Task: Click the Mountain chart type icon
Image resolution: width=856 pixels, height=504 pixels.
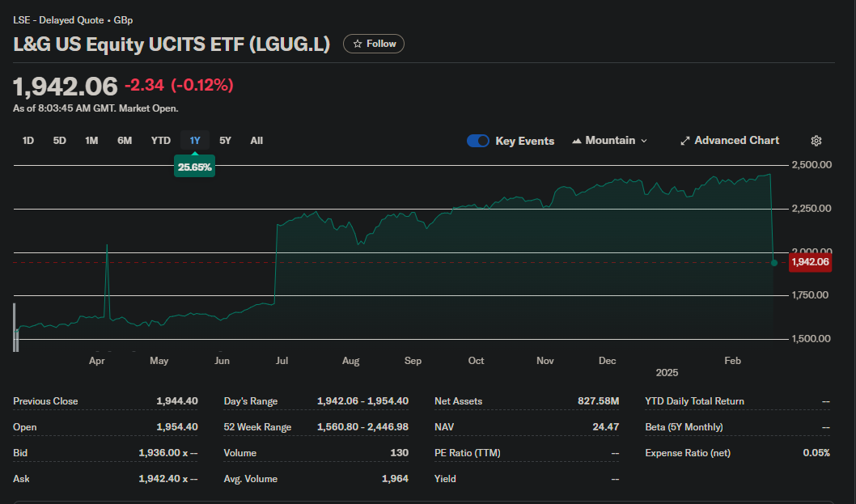Action: point(577,141)
